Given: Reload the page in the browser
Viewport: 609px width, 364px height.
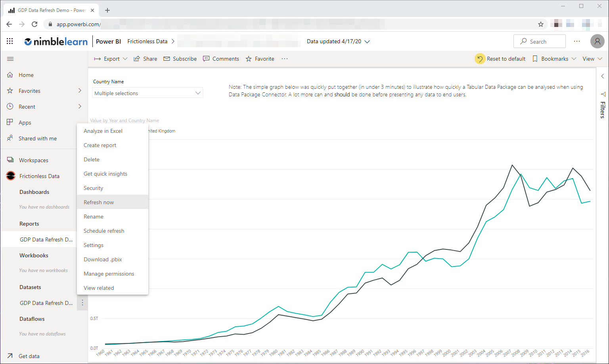Looking at the screenshot, I should [x=34, y=24].
